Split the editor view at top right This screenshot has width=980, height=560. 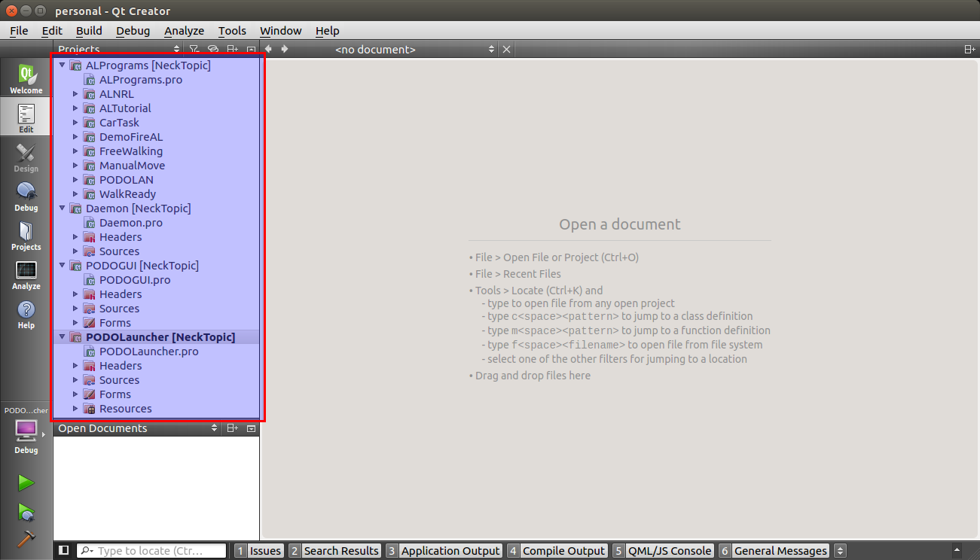click(x=969, y=50)
